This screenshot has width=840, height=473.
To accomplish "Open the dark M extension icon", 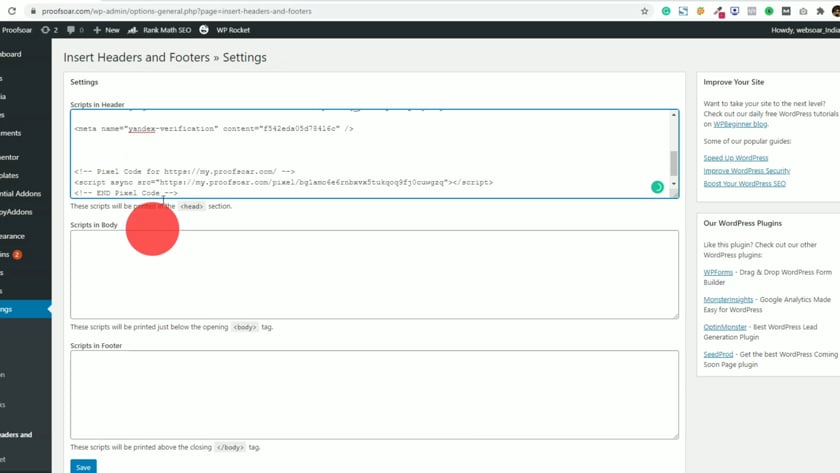I will click(786, 11).
